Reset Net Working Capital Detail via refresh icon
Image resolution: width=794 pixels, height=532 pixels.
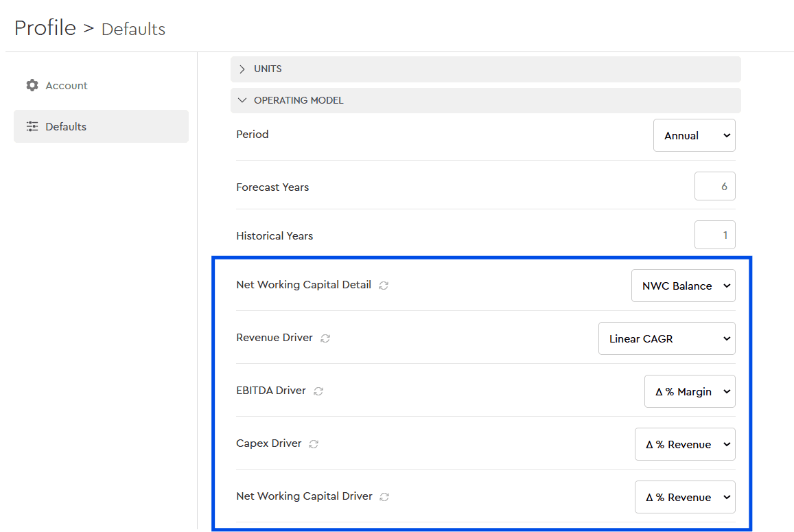(384, 286)
